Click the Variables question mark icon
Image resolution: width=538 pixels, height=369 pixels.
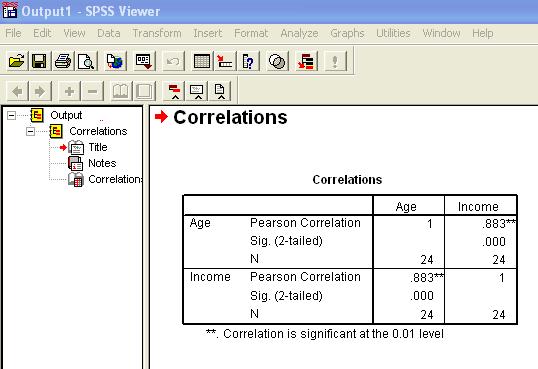click(x=248, y=61)
